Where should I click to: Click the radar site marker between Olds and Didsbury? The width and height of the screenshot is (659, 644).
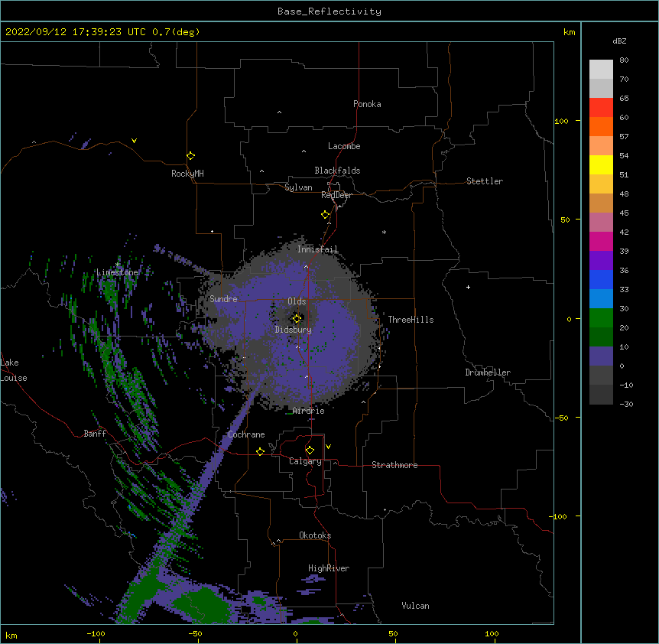tap(297, 319)
